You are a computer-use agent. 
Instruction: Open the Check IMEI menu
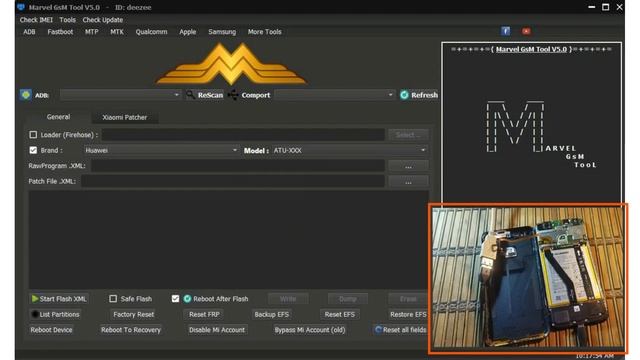coord(36,20)
